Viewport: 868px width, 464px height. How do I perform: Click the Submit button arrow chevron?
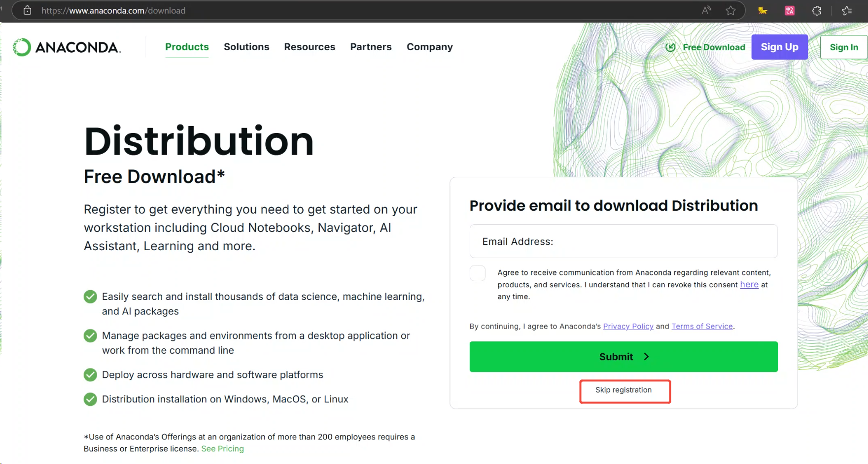point(646,357)
